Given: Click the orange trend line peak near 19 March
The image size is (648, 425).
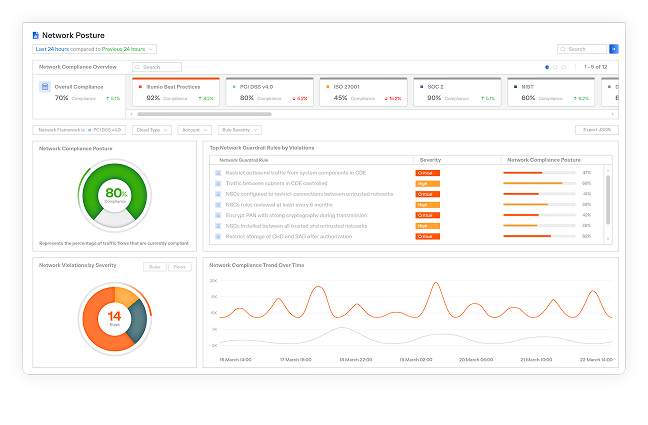Looking at the screenshot, I should click(x=436, y=283).
